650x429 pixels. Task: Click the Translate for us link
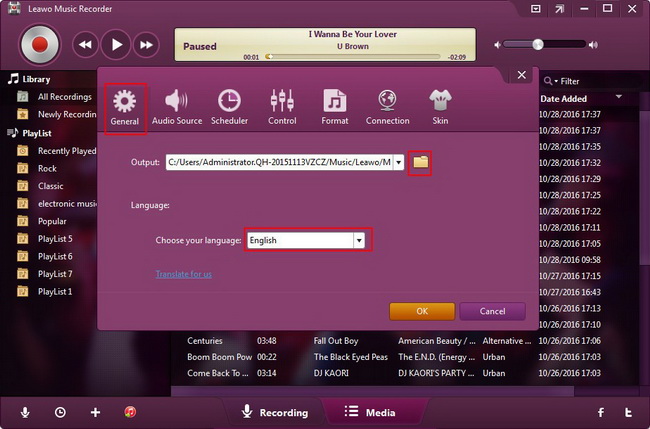(x=184, y=274)
